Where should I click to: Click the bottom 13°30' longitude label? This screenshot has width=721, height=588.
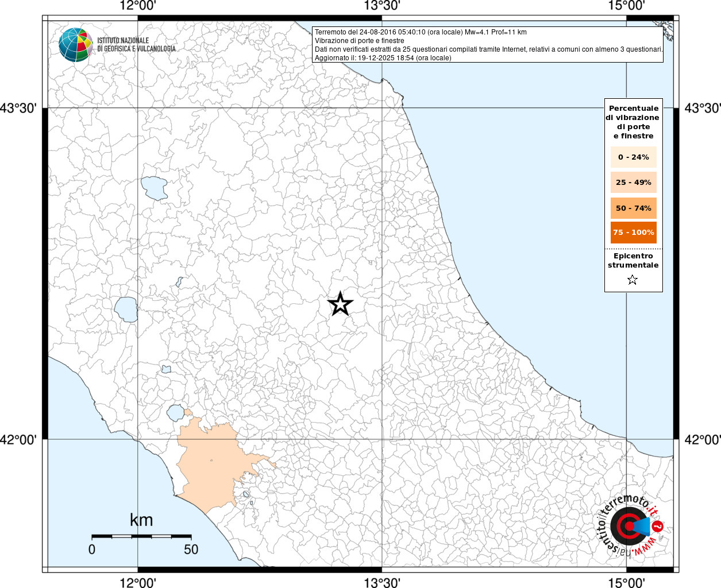click(x=382, y=582)
